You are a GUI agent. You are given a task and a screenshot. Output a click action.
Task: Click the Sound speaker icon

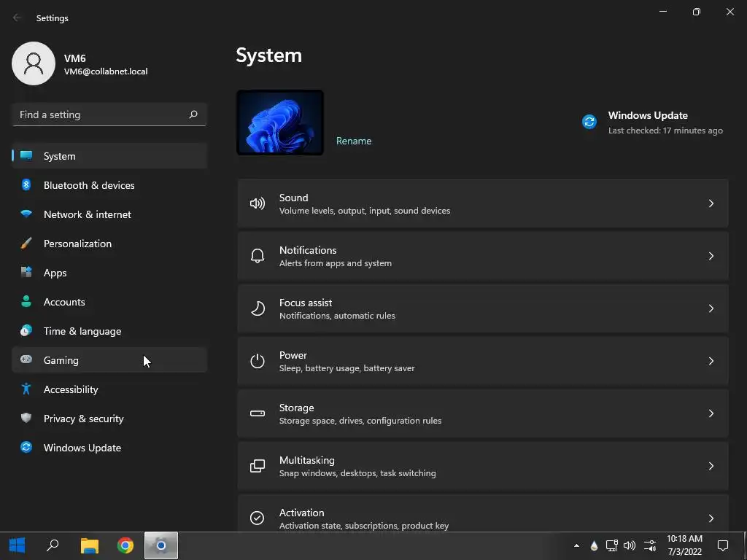tap(258, 204)
